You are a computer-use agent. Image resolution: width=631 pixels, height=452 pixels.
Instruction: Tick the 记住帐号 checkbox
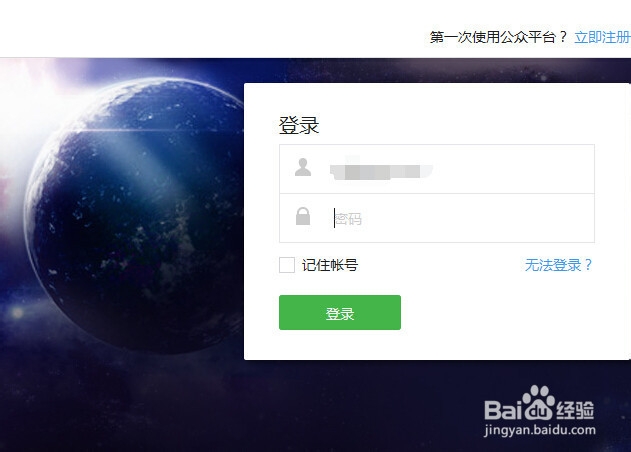[287, 265]
